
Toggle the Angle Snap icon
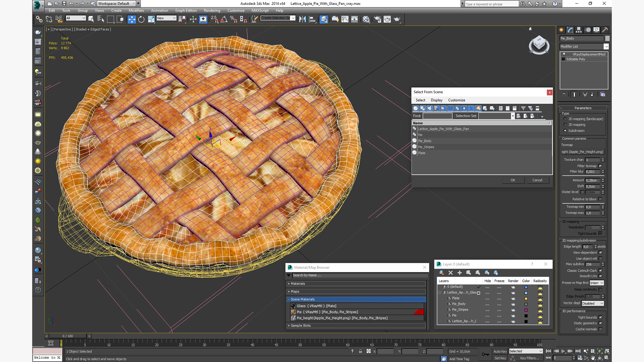pos(224,19)
